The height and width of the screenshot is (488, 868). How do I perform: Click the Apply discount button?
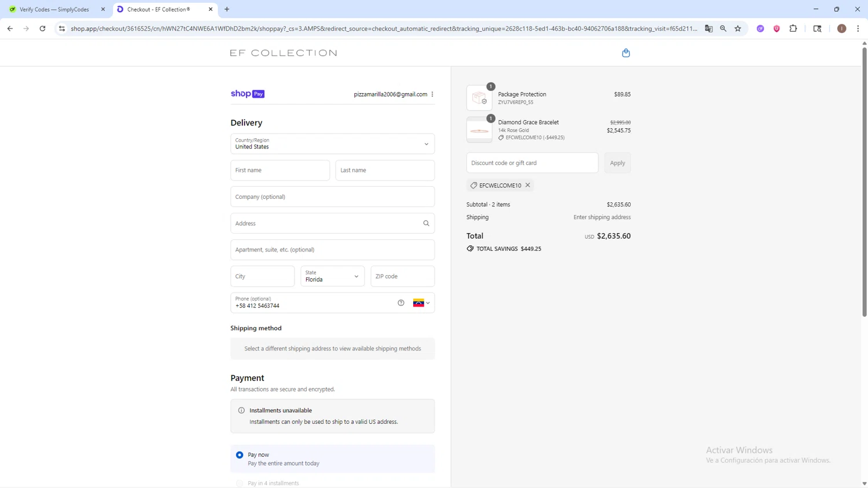[x=617, y=163]
